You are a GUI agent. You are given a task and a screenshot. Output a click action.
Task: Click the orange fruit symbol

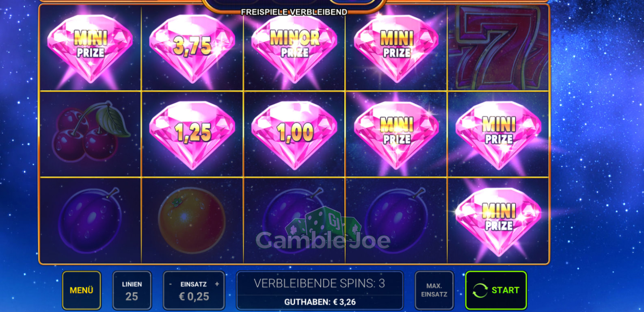click(191, 221)
